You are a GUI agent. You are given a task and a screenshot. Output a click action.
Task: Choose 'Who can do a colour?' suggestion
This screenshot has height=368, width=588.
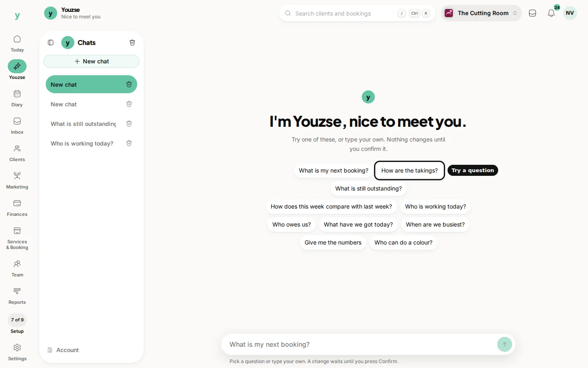[x=403, y=242]
